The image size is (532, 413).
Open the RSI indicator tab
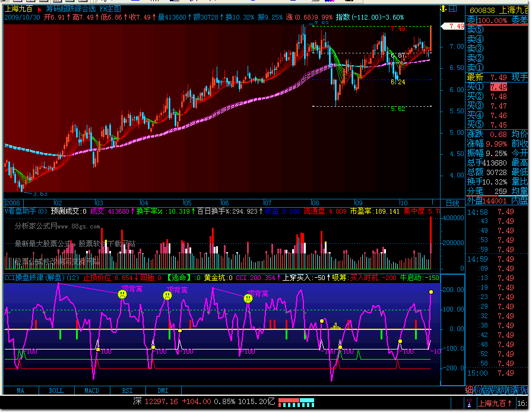coord(127,390)
